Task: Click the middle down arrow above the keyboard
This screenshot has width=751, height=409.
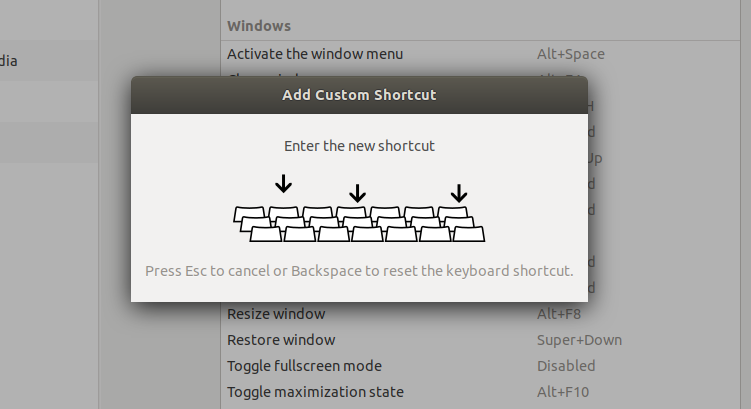Action: (x=357, y=193)
